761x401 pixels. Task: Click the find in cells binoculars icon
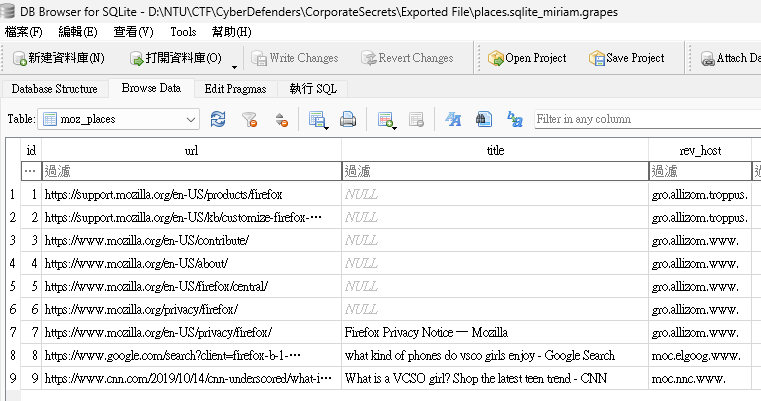(484, 119)
